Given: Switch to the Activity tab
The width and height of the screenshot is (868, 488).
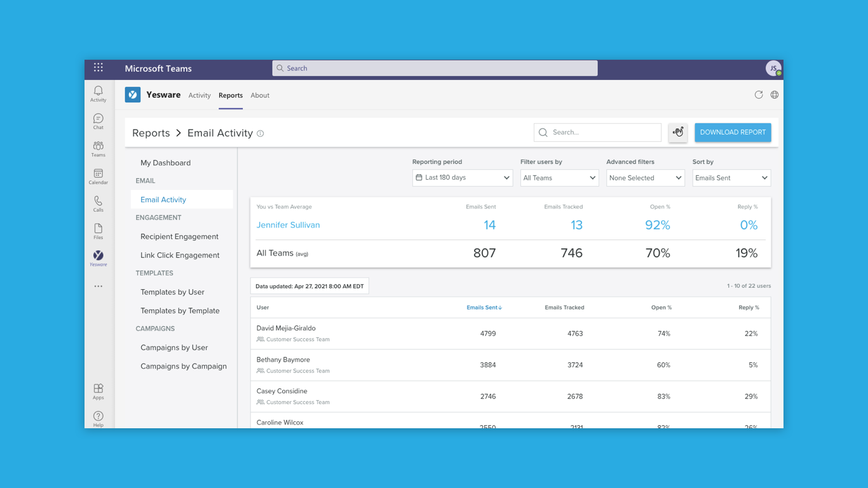Looking at the screenshot, I should tap(199, 95).
